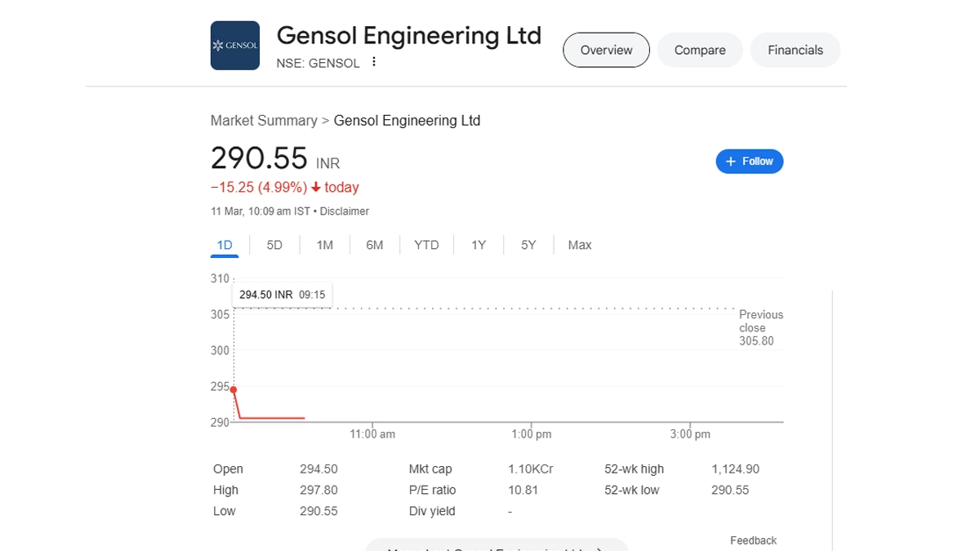Switch chart to 5Y range

[x=528, y=245]
